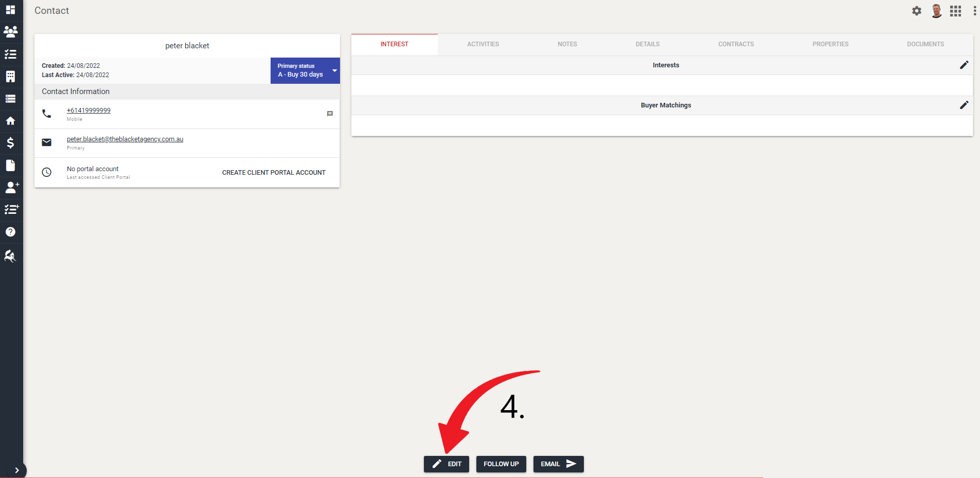Open the apps grid launcher top right
Viewport: 980px width, 478px height.
pos(955,10)
